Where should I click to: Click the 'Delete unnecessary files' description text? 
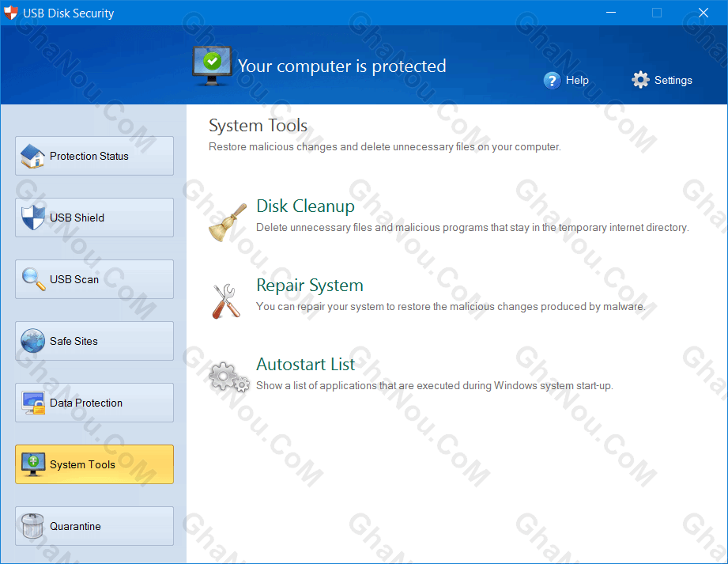coord(473,227)
